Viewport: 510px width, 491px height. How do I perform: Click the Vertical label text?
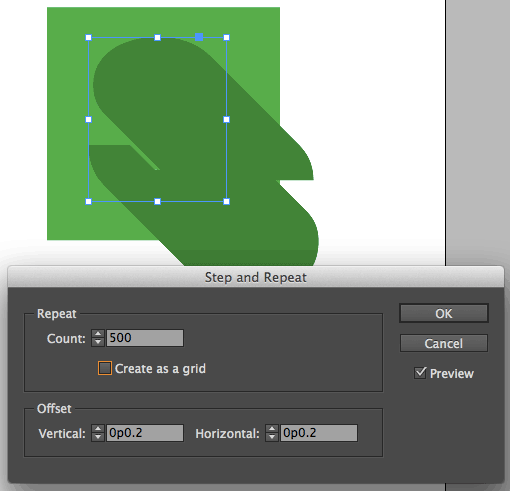click(x=62, y=434)
